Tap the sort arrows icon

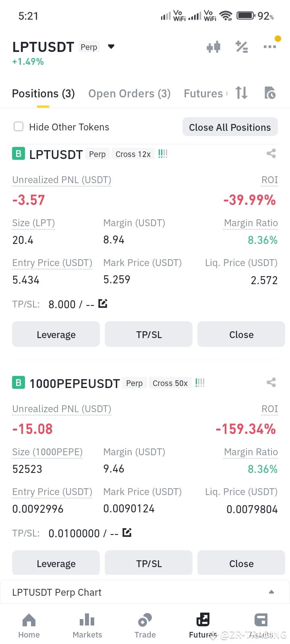[241, 93]
